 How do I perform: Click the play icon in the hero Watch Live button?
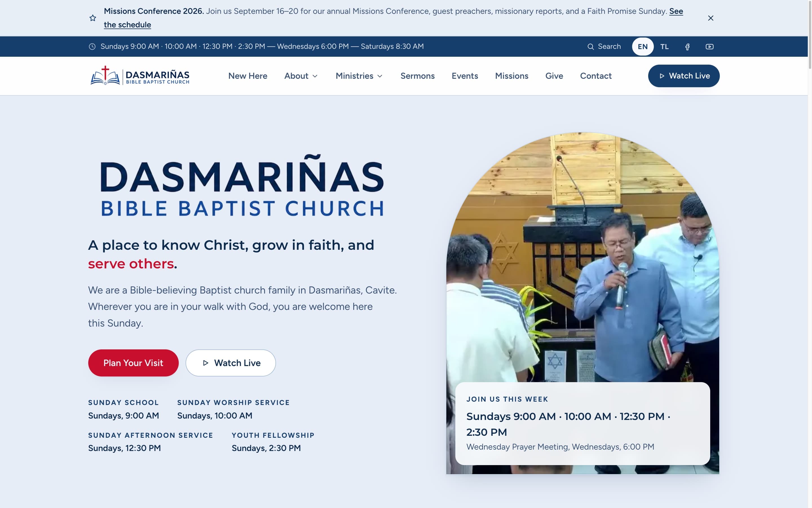pyautogui.click(x=206, y=363)
